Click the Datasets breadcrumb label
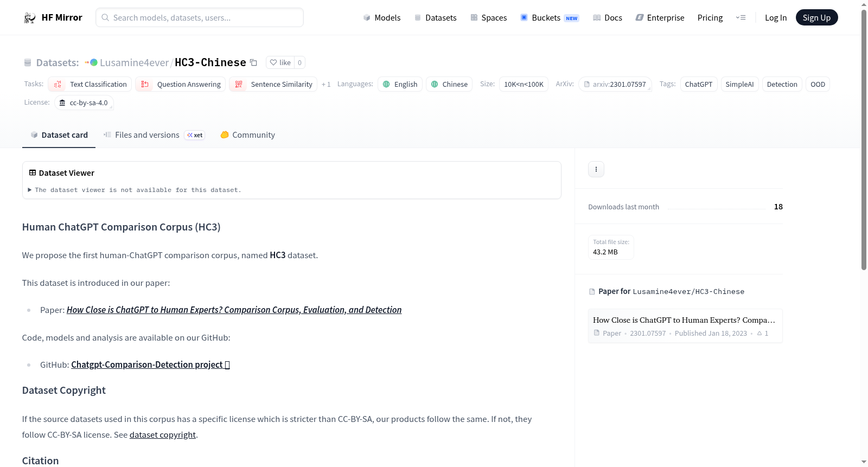This screenshot has height=467, width=868. click(x=58, y=63)
